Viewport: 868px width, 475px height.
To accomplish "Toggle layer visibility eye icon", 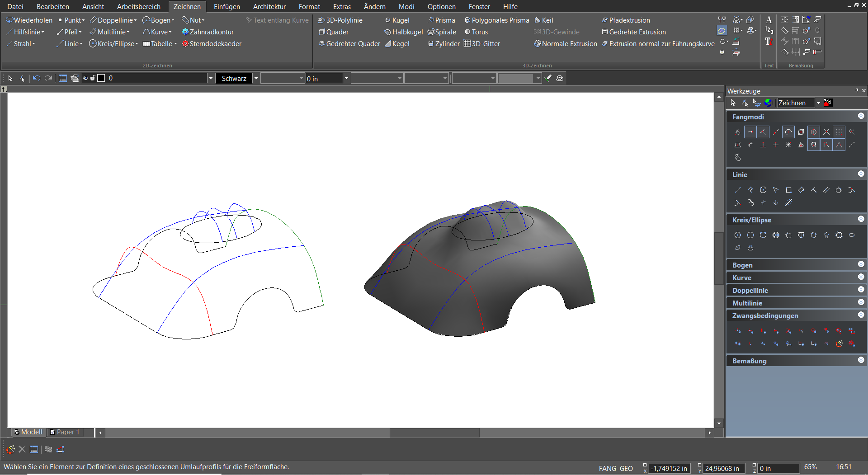I will [85, 78].
